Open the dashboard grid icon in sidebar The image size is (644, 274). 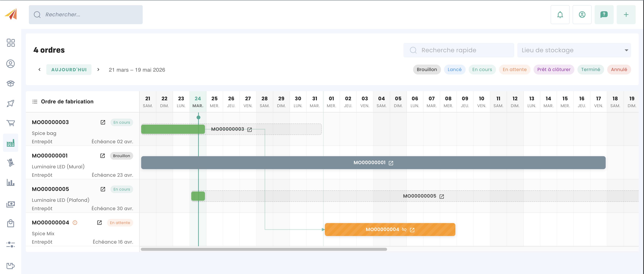pyautogui.click(x=10, y=43)
